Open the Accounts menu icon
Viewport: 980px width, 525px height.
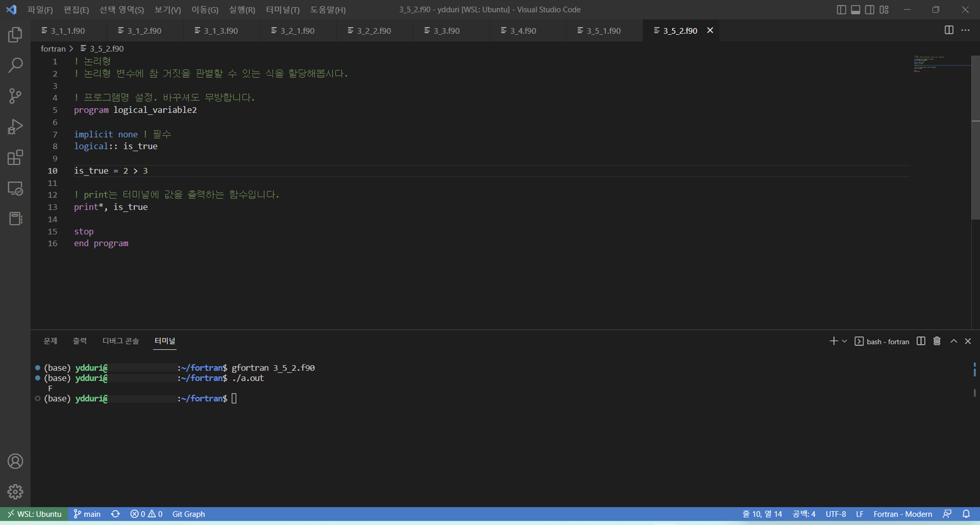coord(15,461)
